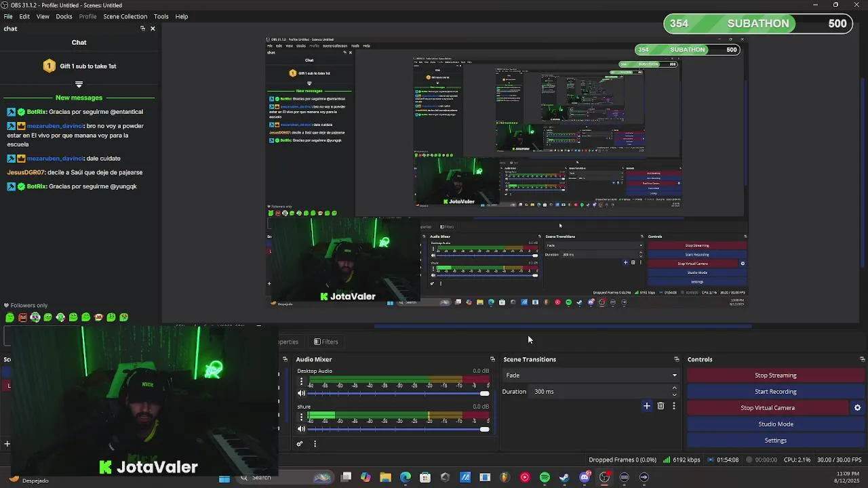The width and height of the screenshot is (868, 488).
Task: Open Audio Mixer bottom three-dot menu
Action: pos(315,444)
